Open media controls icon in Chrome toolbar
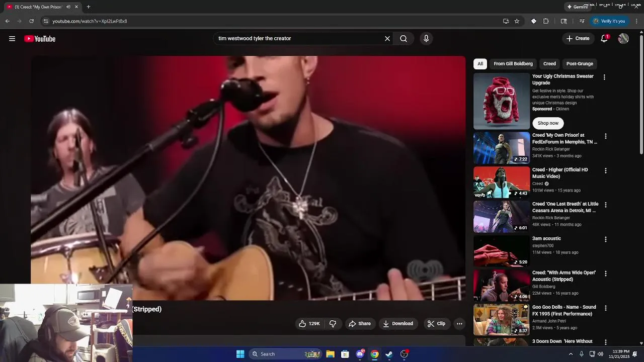Viewport: 644px width, 362px height. click(x=582, y=21)
